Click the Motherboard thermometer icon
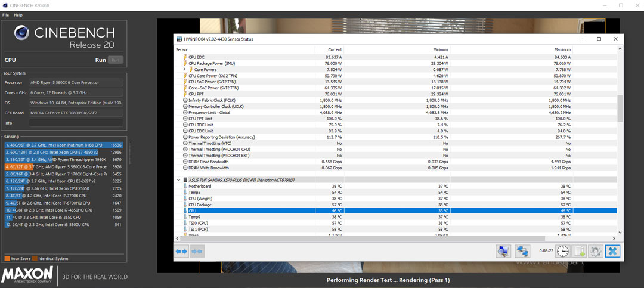 pos(185,186)
